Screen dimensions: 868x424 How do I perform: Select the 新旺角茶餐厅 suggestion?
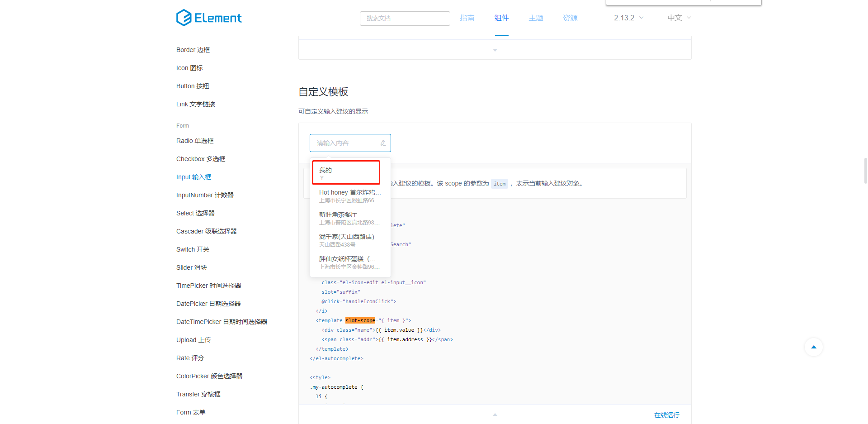click(350, 218)
